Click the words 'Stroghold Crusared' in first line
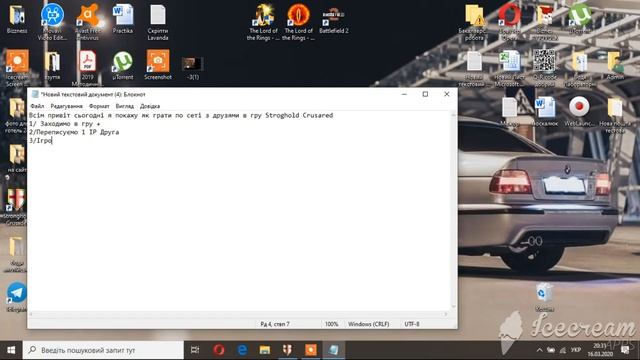640x360 pixels. pos(299,116)
